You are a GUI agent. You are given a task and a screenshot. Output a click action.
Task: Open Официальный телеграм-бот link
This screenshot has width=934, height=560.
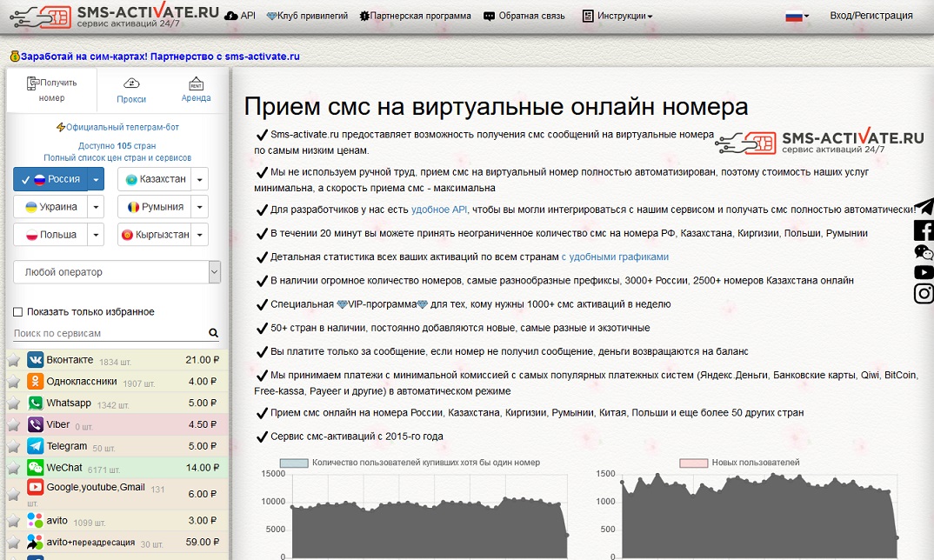[123, 127]
